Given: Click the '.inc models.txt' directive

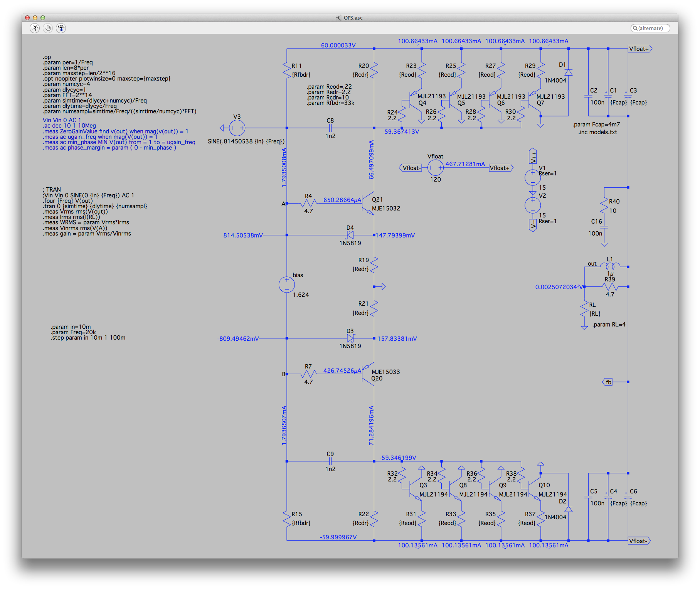Looking at the screenshot, I should (597, 132).
